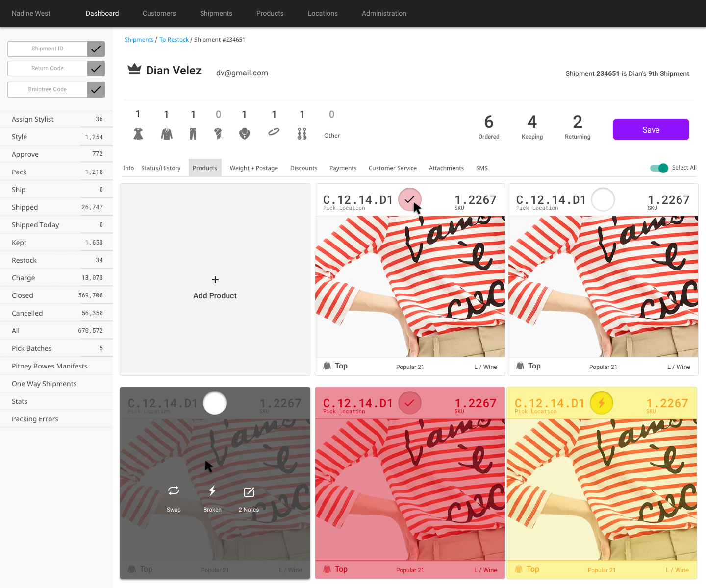Open the Restock list in the sidebar
The width and height of the screenshot is (706, 588).
[56, 260]
